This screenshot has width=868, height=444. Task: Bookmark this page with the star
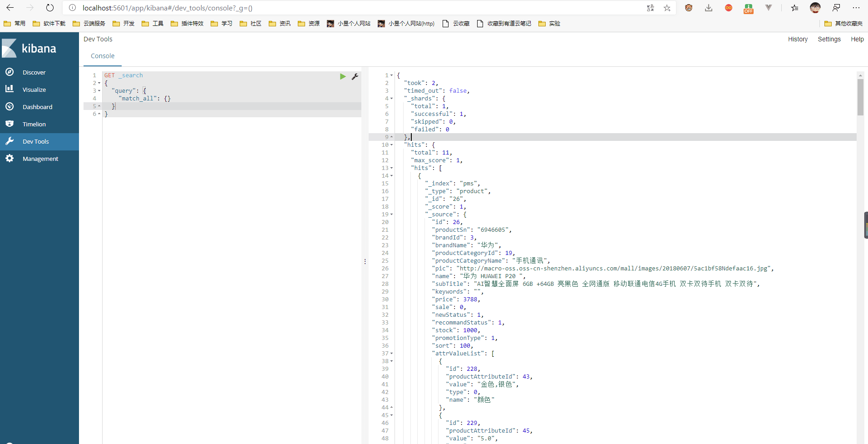click(667, 8)
